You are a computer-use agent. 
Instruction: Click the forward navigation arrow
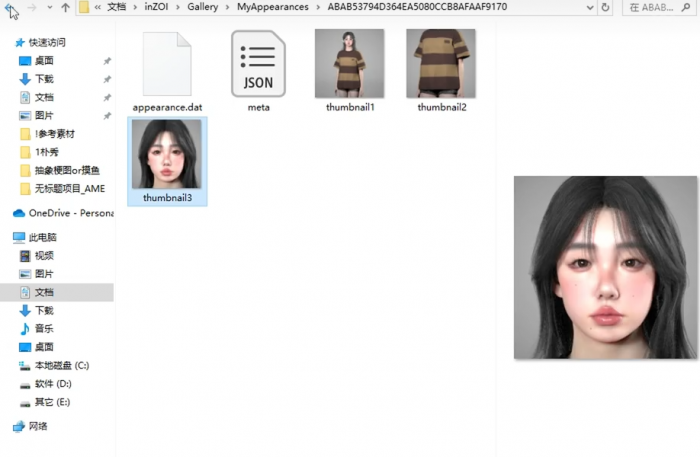(32, 8)
